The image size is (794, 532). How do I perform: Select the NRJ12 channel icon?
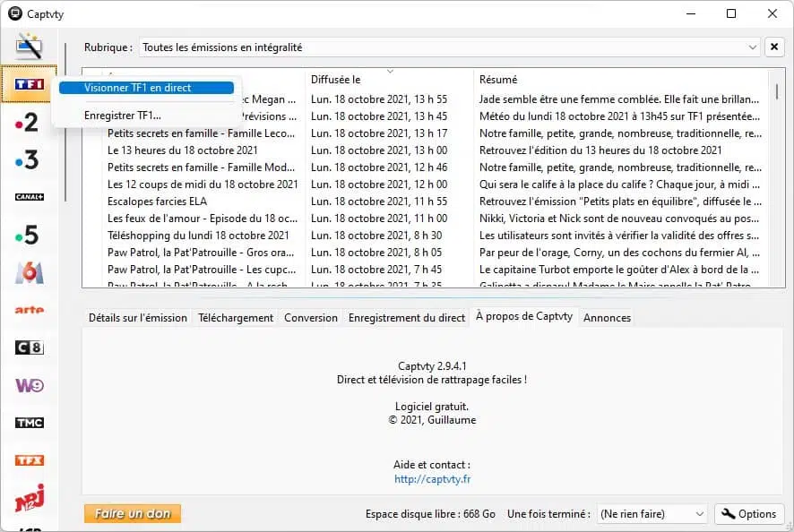coord(29,498)
